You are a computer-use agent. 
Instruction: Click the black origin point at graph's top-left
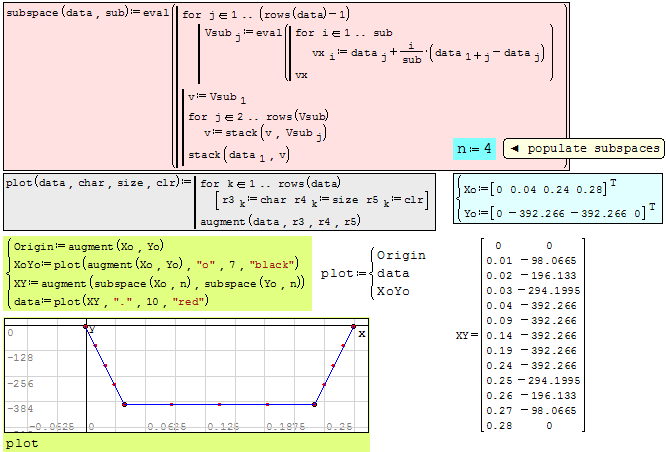pyautogui.click(x=87, y=326)
